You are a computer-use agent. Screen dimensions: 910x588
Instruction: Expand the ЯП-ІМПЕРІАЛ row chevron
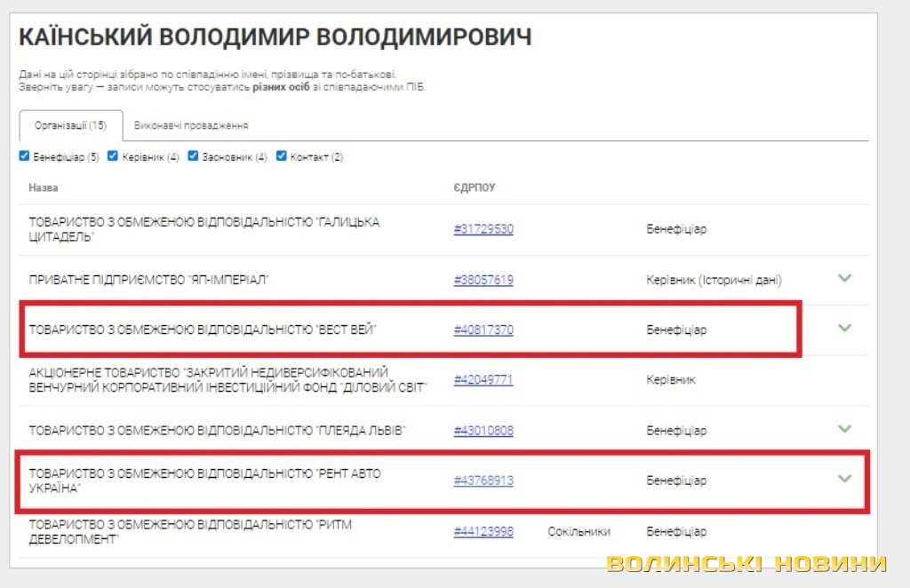(844, 278)
